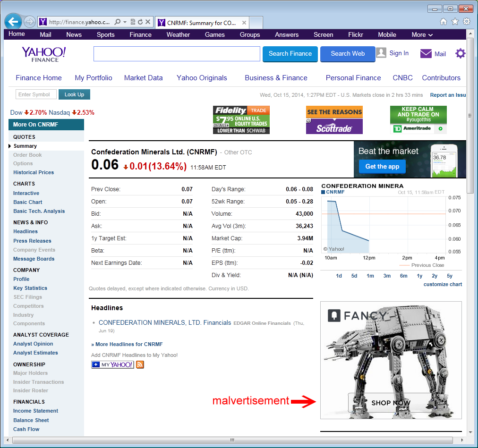
Task: Click the purple Mail envelope icon
Action: (426, 54)
